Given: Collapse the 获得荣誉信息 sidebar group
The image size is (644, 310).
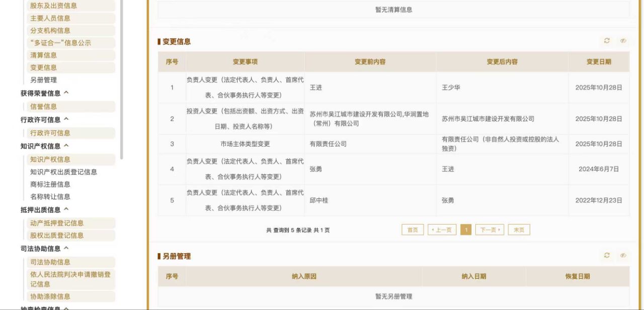Looking at the screenshot, I should (x=66, y=93).
